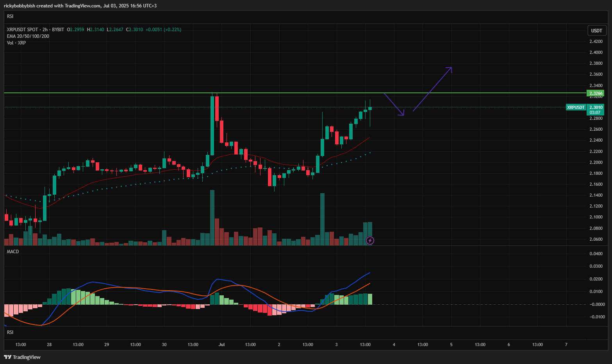Screen dimensions: 612x364
Task: Click the RSI label in the top pane
Action: 10,16
